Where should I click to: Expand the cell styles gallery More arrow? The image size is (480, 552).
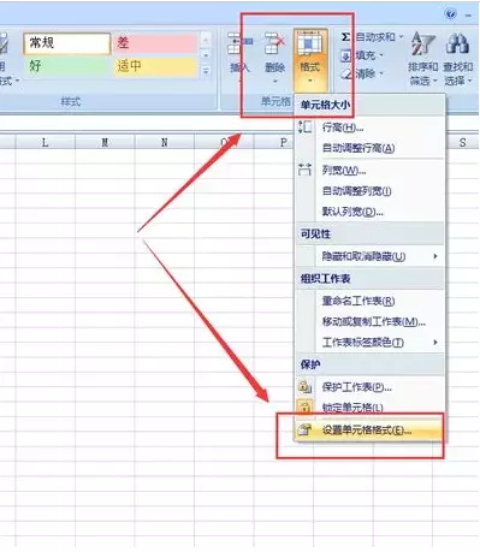click(x=206, y=71)
